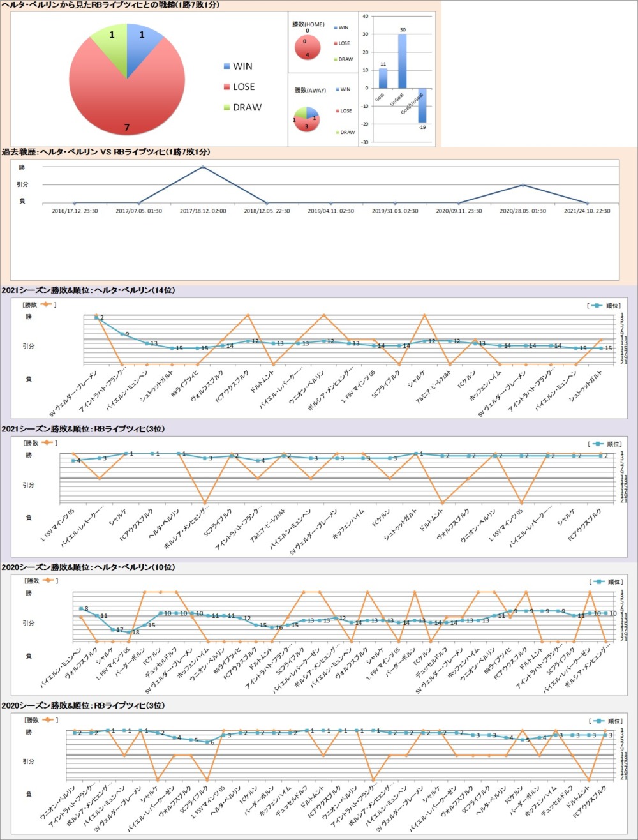
Task: Select the negative Goal/UnGoal bar showing -19
Action: pos(422,105)
